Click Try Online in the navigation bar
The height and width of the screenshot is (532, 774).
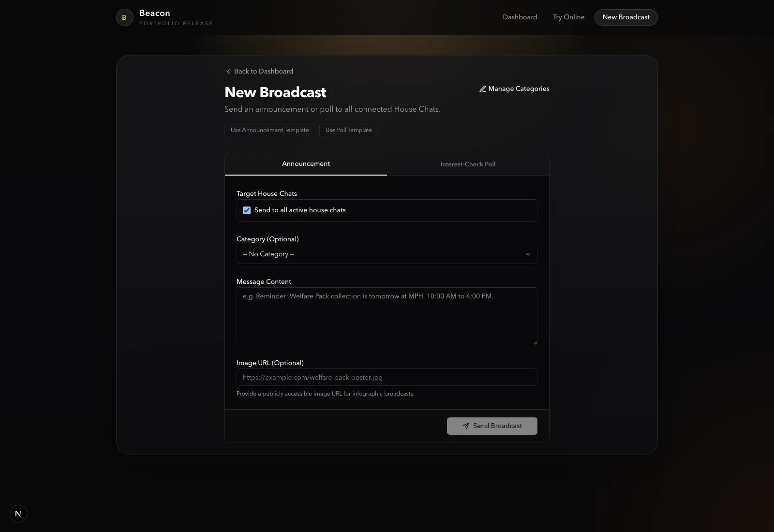coord(568,17)
